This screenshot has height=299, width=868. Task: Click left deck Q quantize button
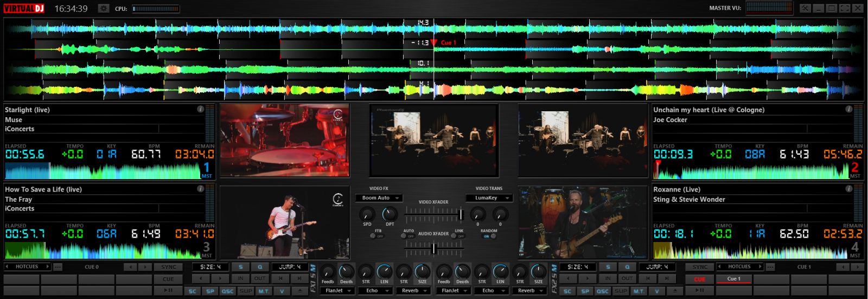point(260,267)
